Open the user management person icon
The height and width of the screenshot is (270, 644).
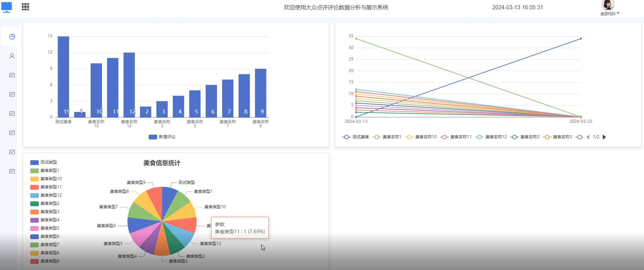[x=12, y=56]
